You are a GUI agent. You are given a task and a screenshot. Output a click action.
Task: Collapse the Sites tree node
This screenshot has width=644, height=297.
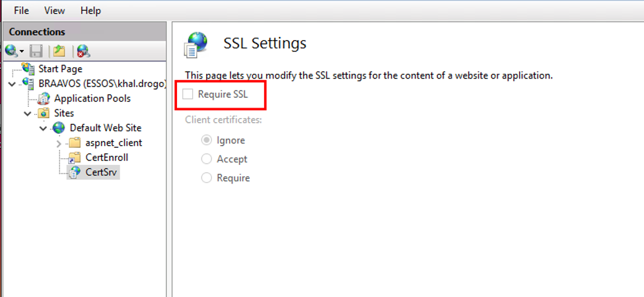click(28, 114)
